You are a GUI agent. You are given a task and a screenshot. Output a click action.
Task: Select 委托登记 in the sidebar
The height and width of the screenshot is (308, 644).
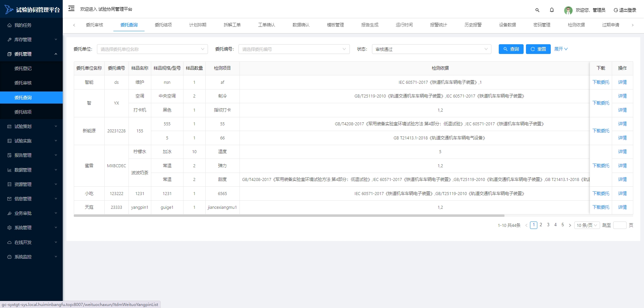[23, 68]
